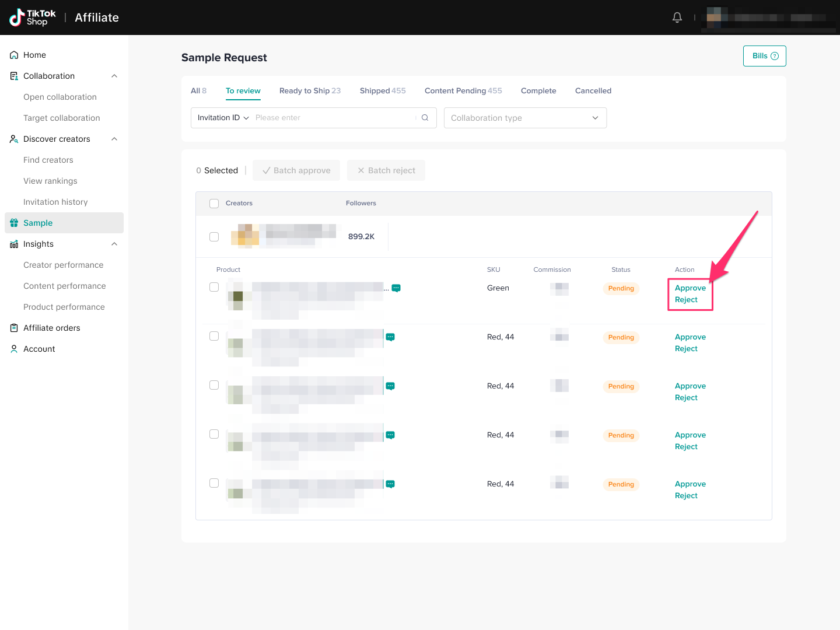Click the notification bell icon
Image resolution: width=840 pixels, height=630 pixels.
(x=677, y=17)
